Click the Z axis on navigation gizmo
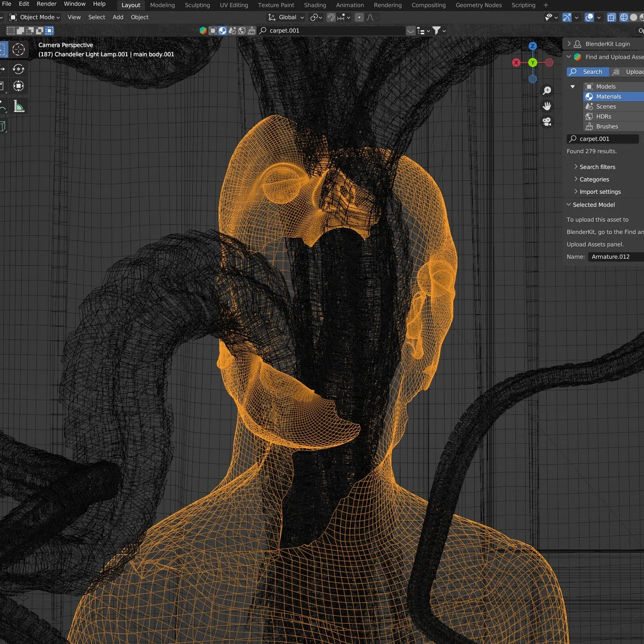Screen dimensions: 644x644 pyautogui.click(x=533, y=46)
